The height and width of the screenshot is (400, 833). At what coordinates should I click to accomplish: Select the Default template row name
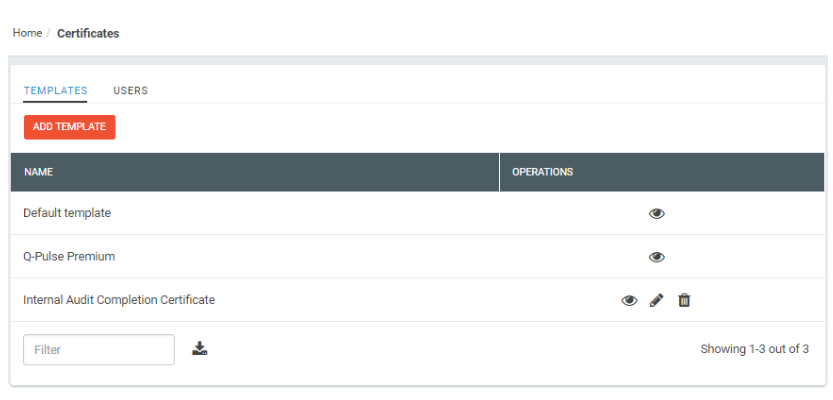click(67, 213)
